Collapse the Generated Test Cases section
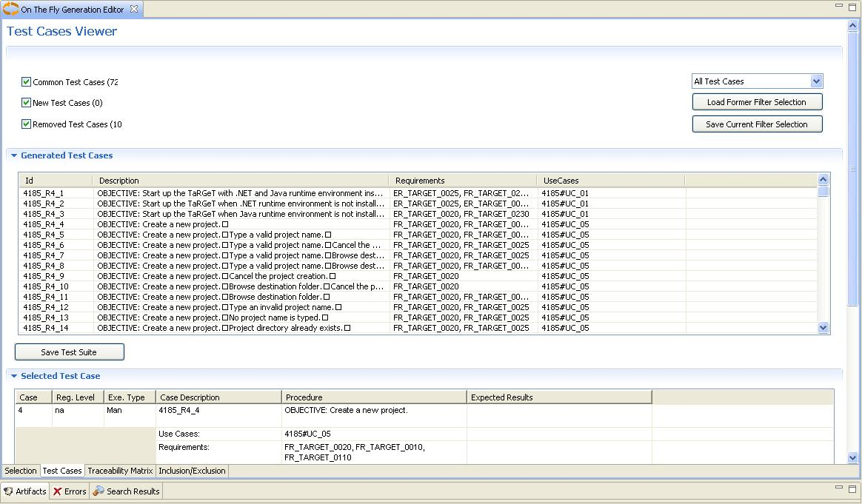Screen dimensions: 862x504 click(14, 155)
